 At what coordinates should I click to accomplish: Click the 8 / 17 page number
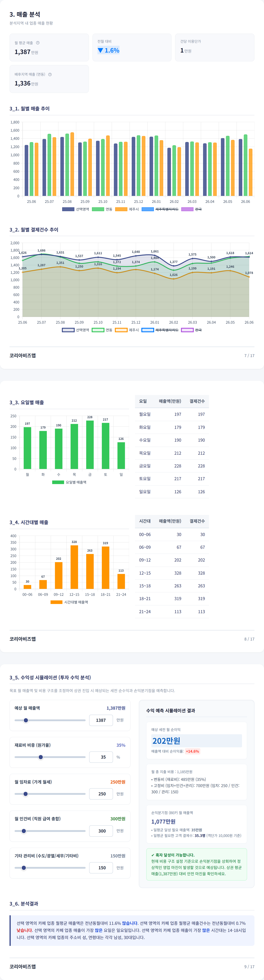[249, 639]
